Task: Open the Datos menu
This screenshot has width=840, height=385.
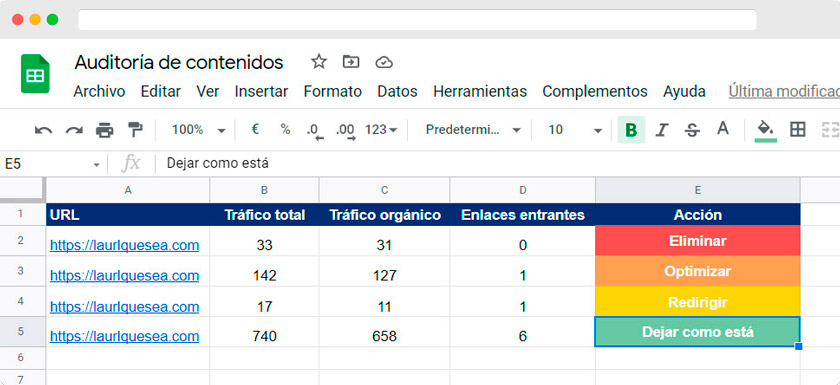Action: [x=398, y=92]
